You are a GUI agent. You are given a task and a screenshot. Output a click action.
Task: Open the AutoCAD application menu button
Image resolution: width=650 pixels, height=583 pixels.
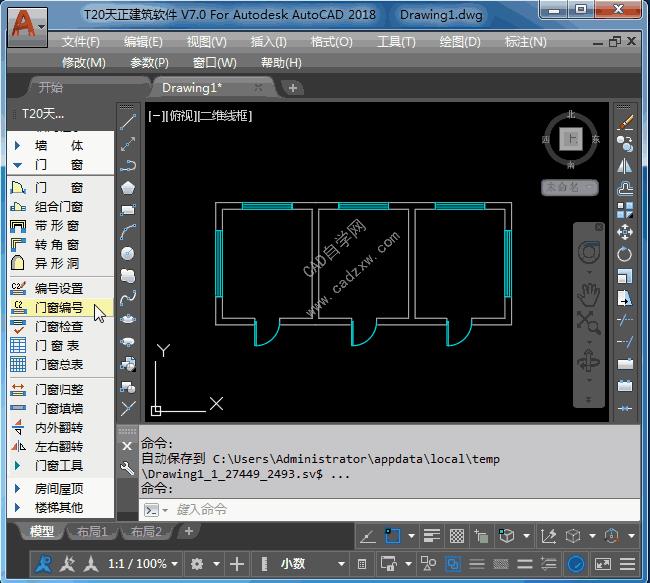(x=27, y=26)
